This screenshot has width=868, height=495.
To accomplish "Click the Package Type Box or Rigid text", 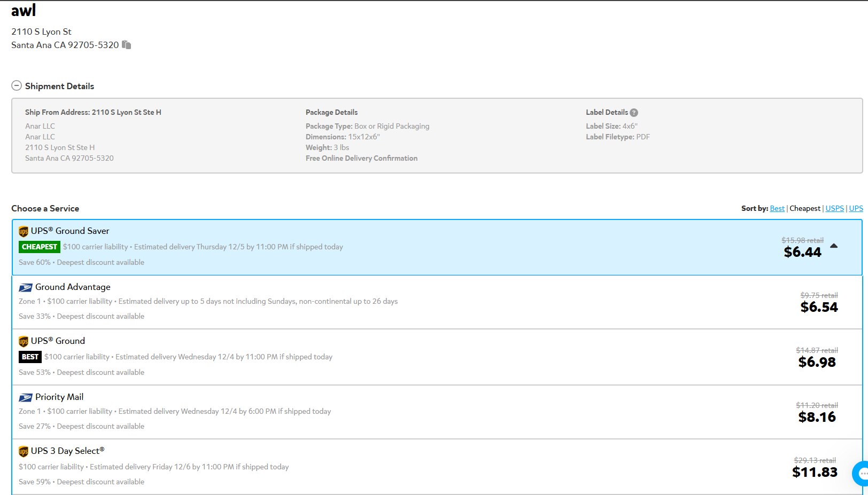I will tap(367, 126).
